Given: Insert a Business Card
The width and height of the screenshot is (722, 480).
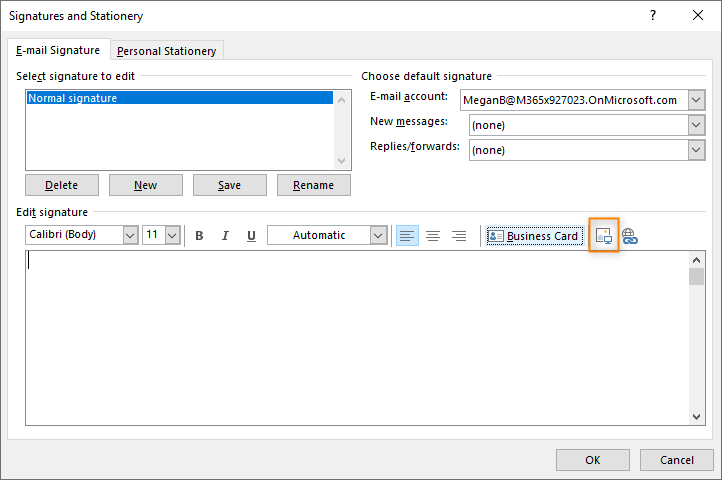Looking at the screenshot, I should [535, 236].
